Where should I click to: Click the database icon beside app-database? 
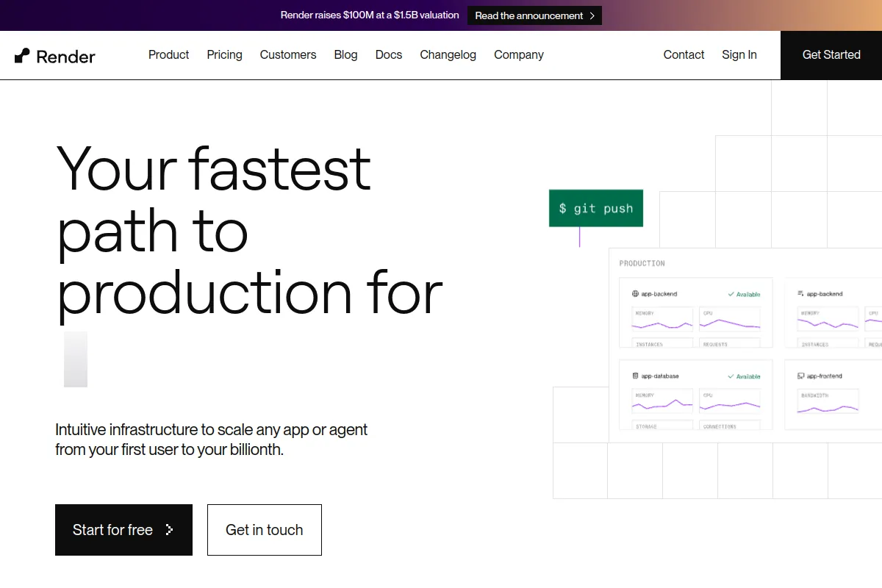(x=636, y=376)
